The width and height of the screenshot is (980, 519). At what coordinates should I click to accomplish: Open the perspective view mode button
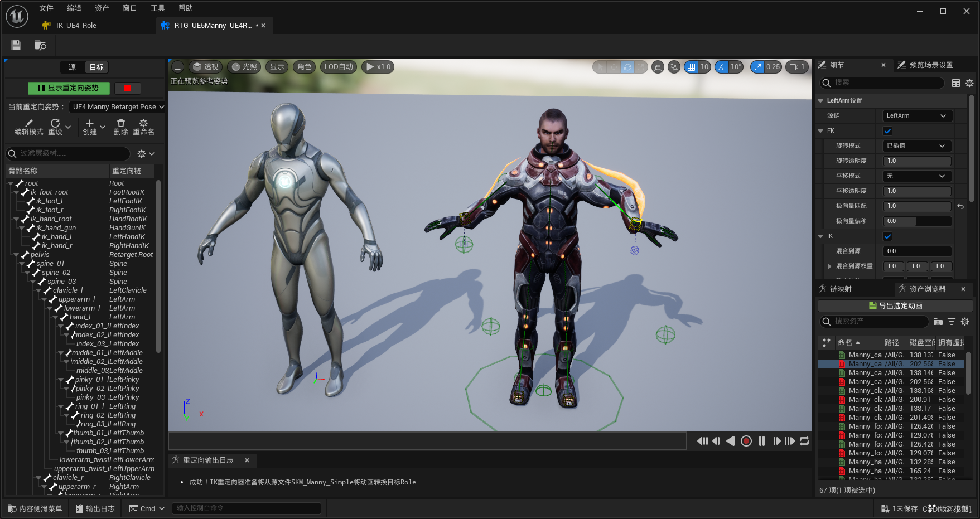[206, 67]
